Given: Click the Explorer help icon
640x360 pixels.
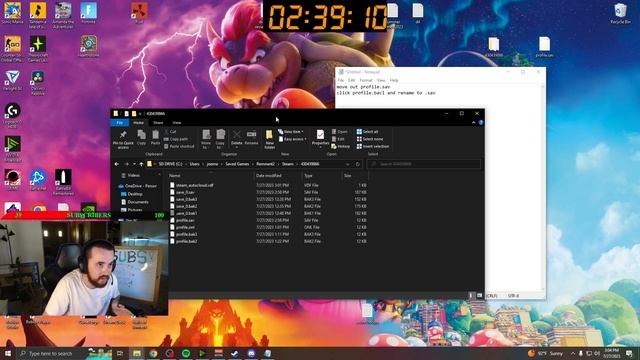Looking at the screenshot, I should 481,122.
